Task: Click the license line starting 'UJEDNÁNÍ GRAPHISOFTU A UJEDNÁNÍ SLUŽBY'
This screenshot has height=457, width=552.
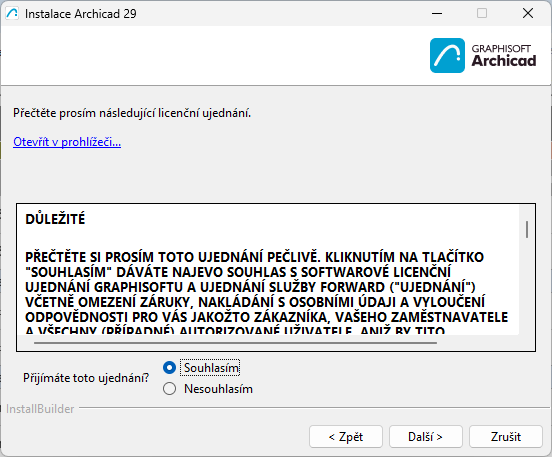Action: tap(250, 287)
